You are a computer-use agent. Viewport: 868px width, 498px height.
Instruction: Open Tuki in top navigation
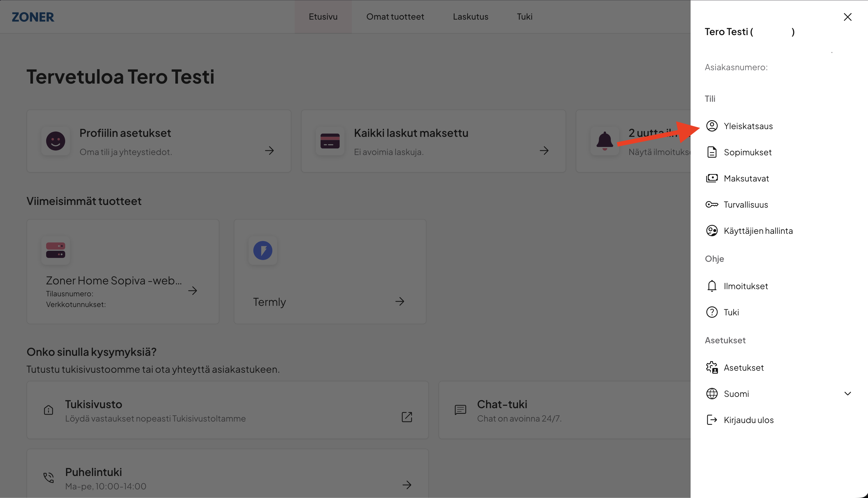(524, 17)
